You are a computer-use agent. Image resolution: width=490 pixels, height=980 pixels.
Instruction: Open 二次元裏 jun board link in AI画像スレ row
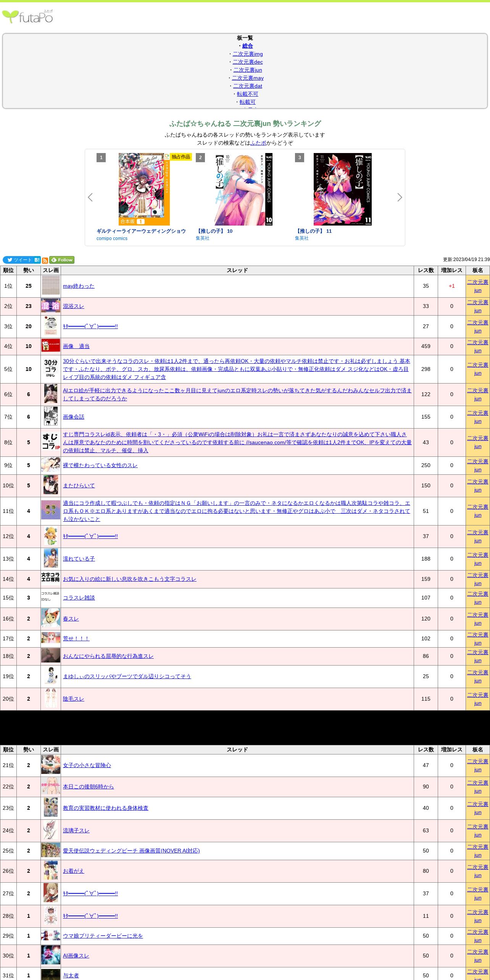click(x=478, y=956)
